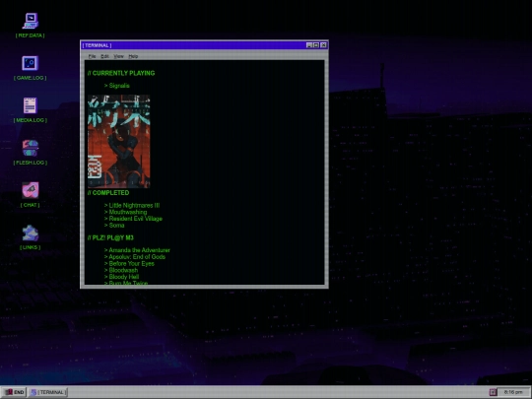Click the Bloody Hell entry
Viewport: 532px width, 399px height.
coord(121,277)
